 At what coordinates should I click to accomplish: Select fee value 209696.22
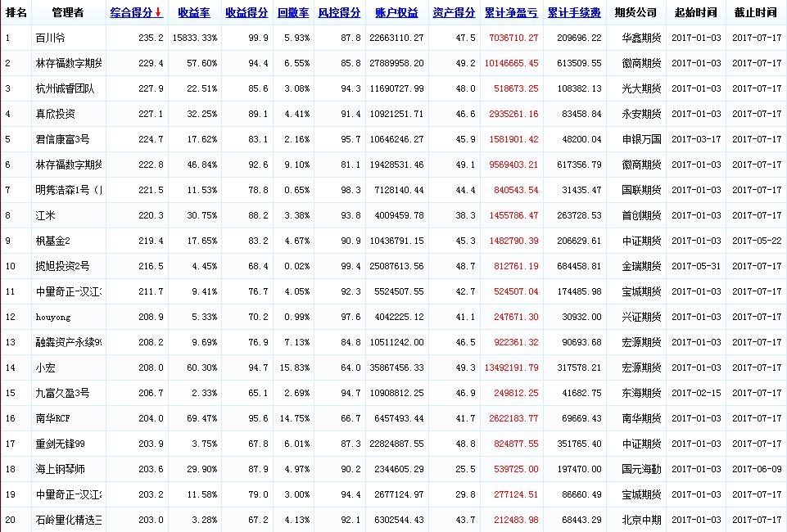pos(579,38)
